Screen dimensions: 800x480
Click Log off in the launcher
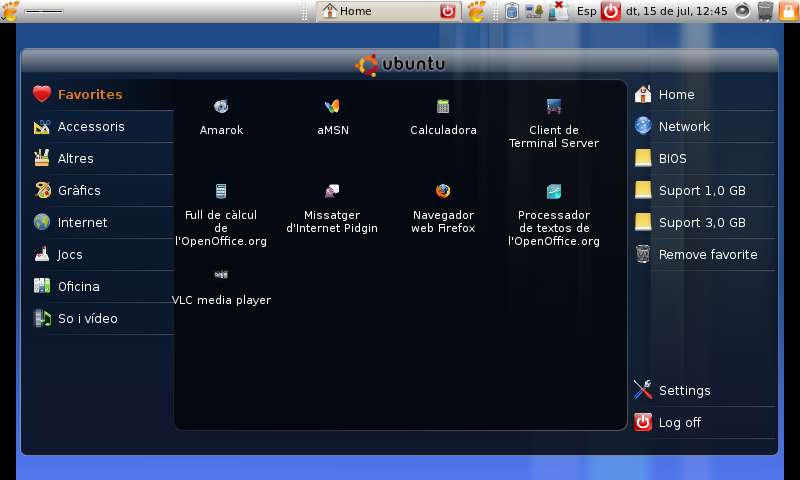pos(704,422)
